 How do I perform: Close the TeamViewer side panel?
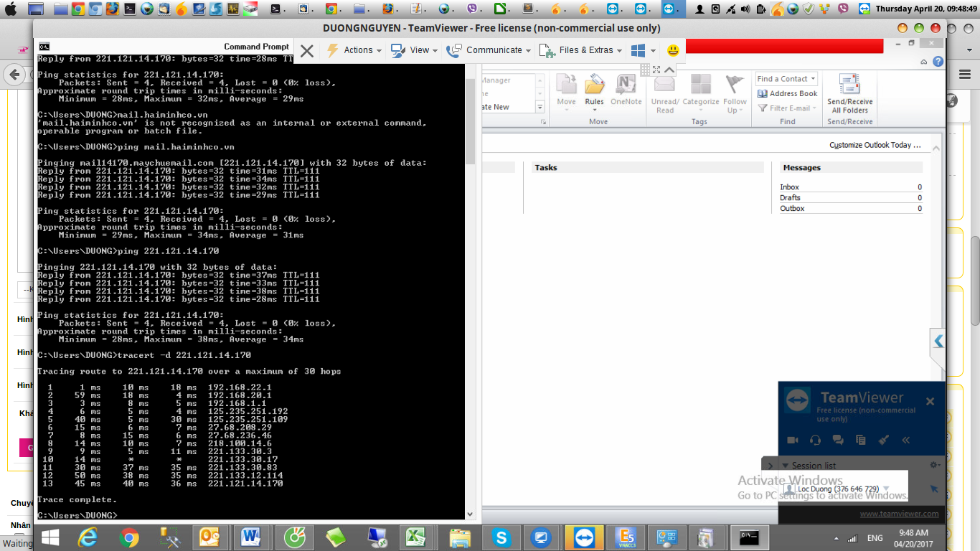930,402
